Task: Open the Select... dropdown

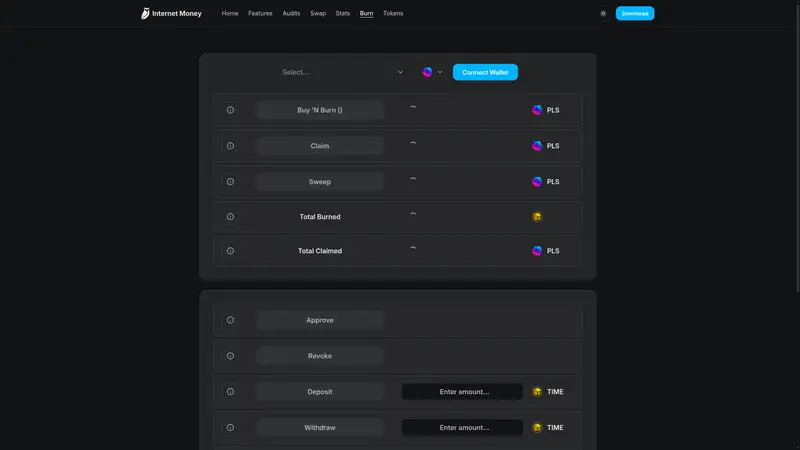Action: pyautogui.click(x=342, y=72)
